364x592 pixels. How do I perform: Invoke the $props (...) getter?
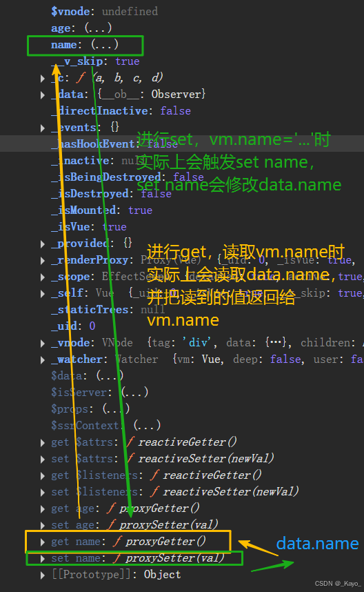click(x=117, y=409)
